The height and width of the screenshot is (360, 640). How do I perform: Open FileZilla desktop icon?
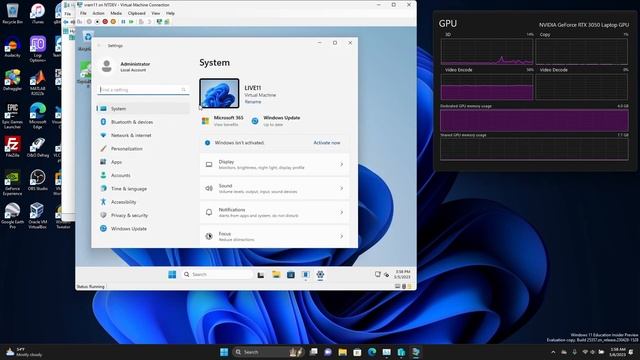(x=12, y=147)
